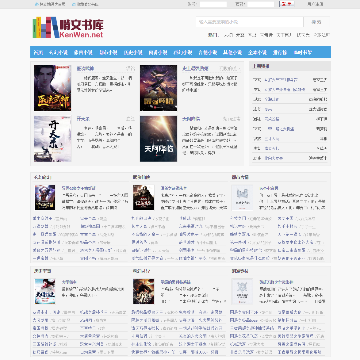The height and width of the screenshot is (360, 360).
Task: Click the second icon link in the top-left bar
Action: (85, 4)
